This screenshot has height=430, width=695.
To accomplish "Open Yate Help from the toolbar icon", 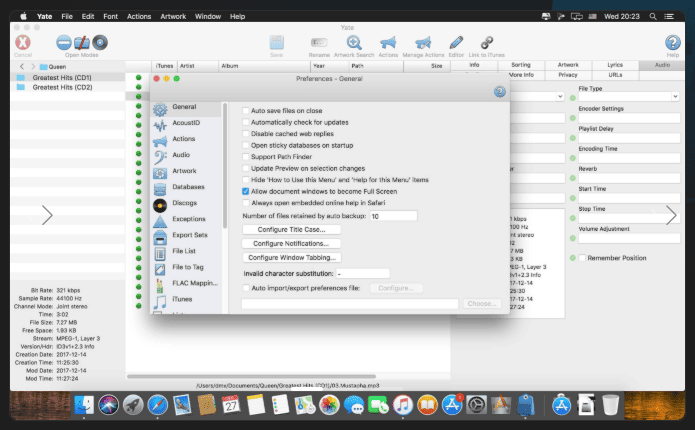I will (672, 43).
